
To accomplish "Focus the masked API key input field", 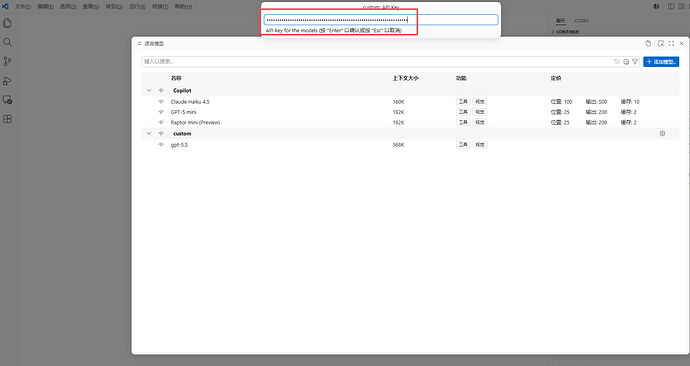I will click(x=381, y=19).
